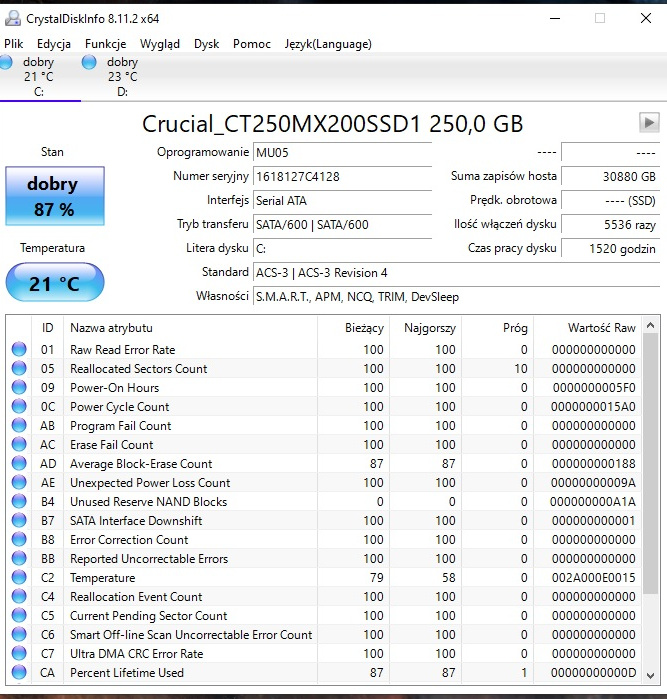Viewport: 667px width, 699px height.
Task: Click status orb for Temperature attribute row
Action: tap(19, 577)
